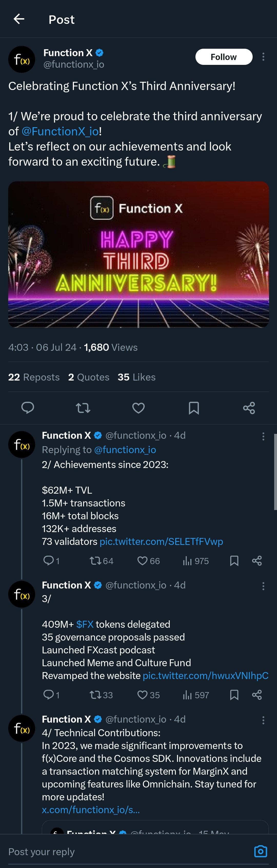Repost the 2/ Achievements reply with 64 reposts

tap(95, 561)
